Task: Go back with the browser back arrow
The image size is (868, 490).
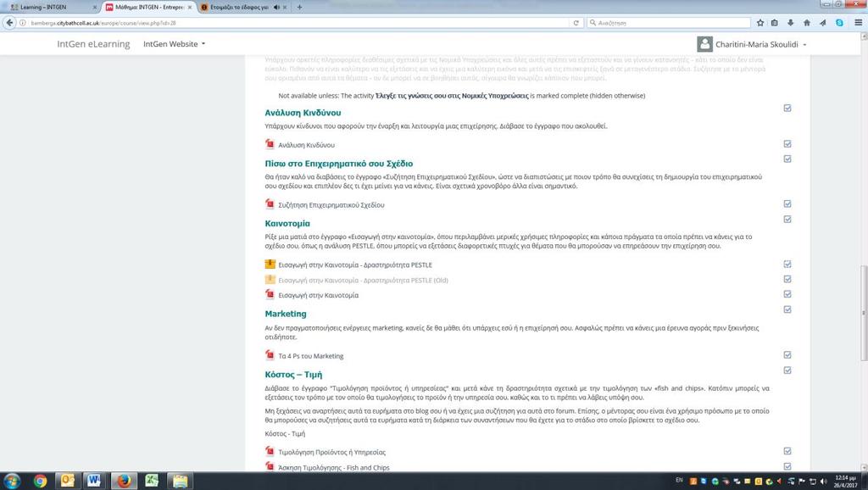Action: pos(9,23)
